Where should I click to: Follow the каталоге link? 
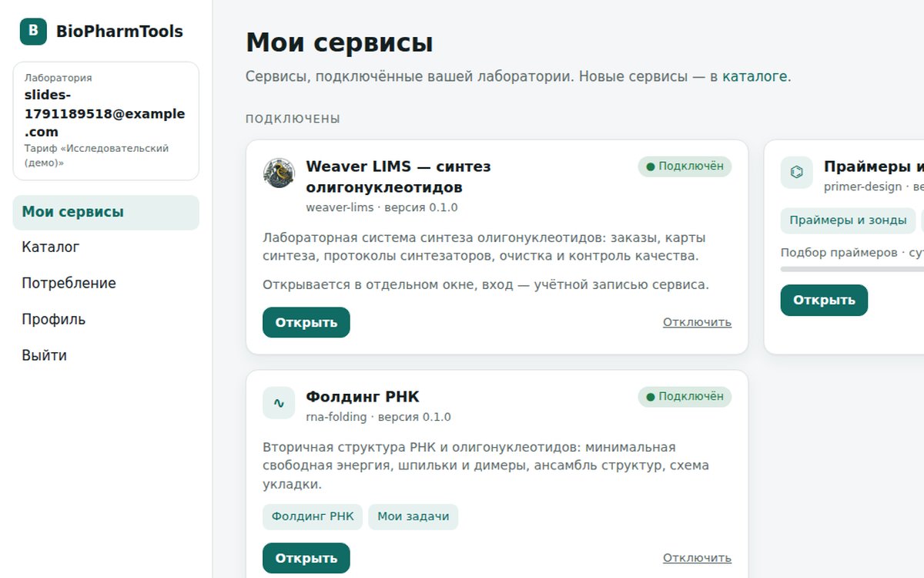(x=755, y=77)
